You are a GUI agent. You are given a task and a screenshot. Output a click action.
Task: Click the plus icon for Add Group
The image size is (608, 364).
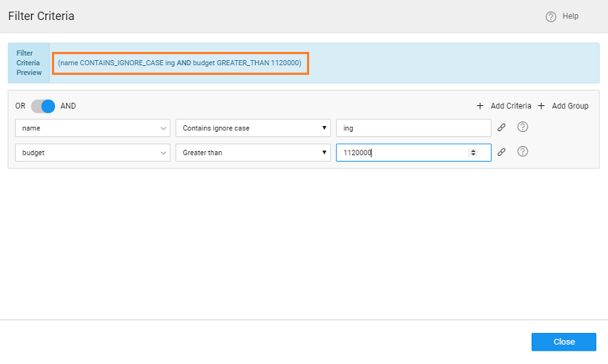coord(542,106)
